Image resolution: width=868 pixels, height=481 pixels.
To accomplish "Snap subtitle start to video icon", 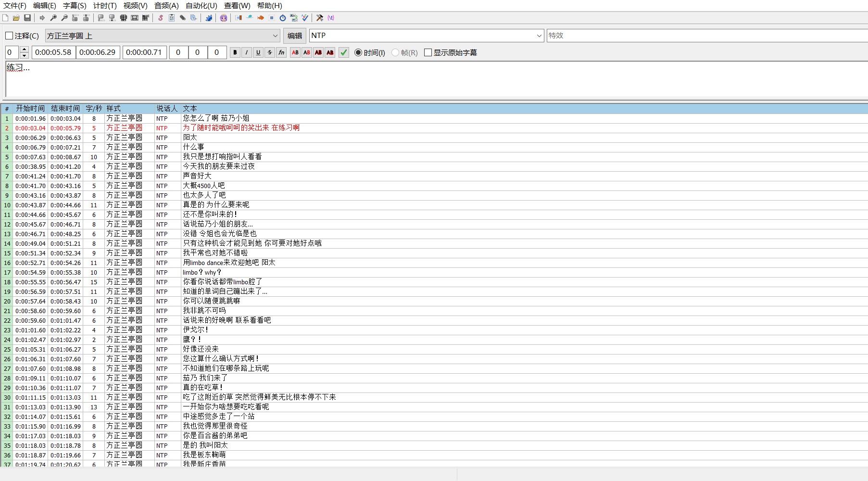I will [x=101, y=18].
